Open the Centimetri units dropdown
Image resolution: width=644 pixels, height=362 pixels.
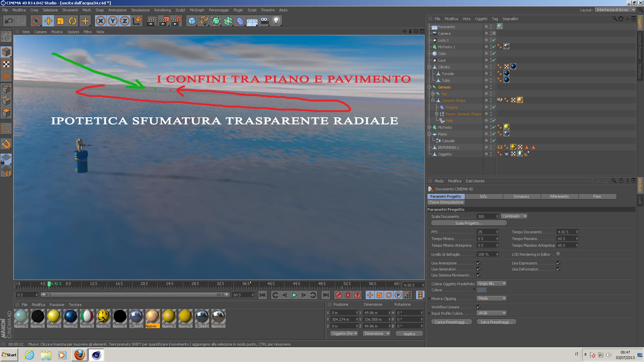514,216
